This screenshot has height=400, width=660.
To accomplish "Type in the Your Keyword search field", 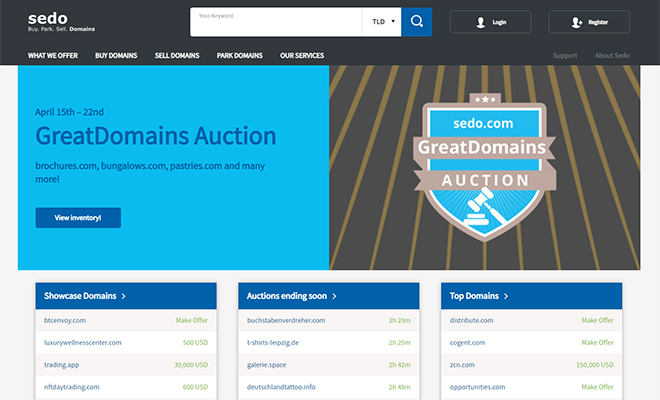I will click(x=275, y=22).
